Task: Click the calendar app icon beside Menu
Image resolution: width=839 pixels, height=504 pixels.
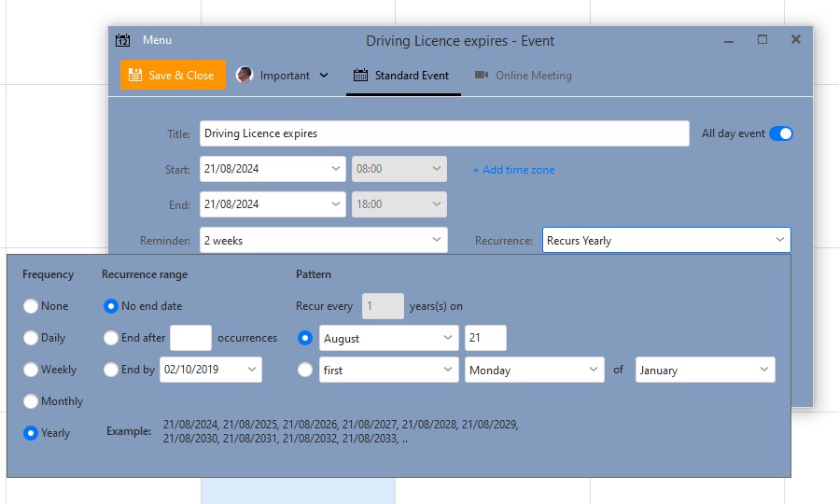Action: coord(122,40)
